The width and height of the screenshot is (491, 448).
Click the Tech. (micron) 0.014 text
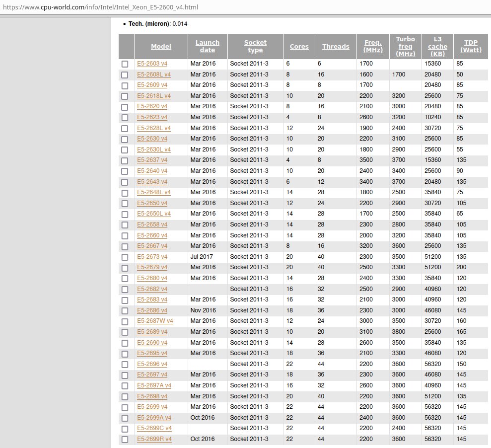(x=158, y=24)
